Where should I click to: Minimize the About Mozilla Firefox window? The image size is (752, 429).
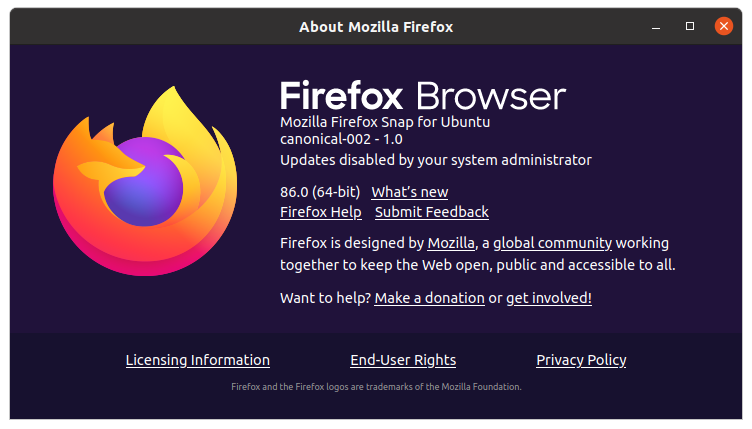coord(659,26)
